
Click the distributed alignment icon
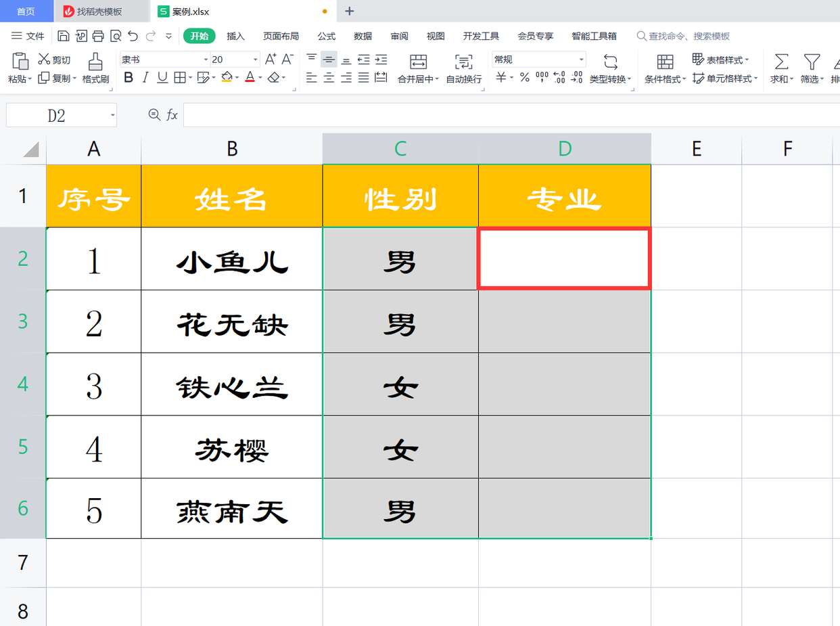381,78
